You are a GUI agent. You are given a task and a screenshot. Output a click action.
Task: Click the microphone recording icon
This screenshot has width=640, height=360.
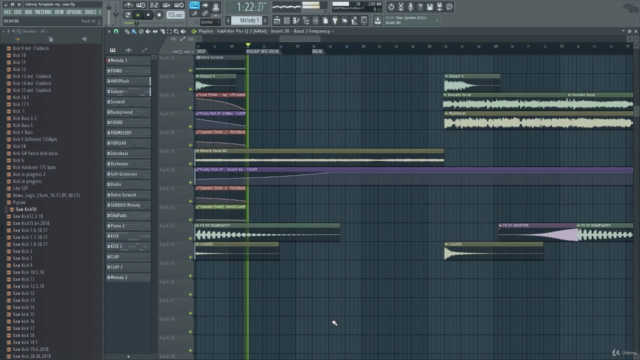click(410, 7)
